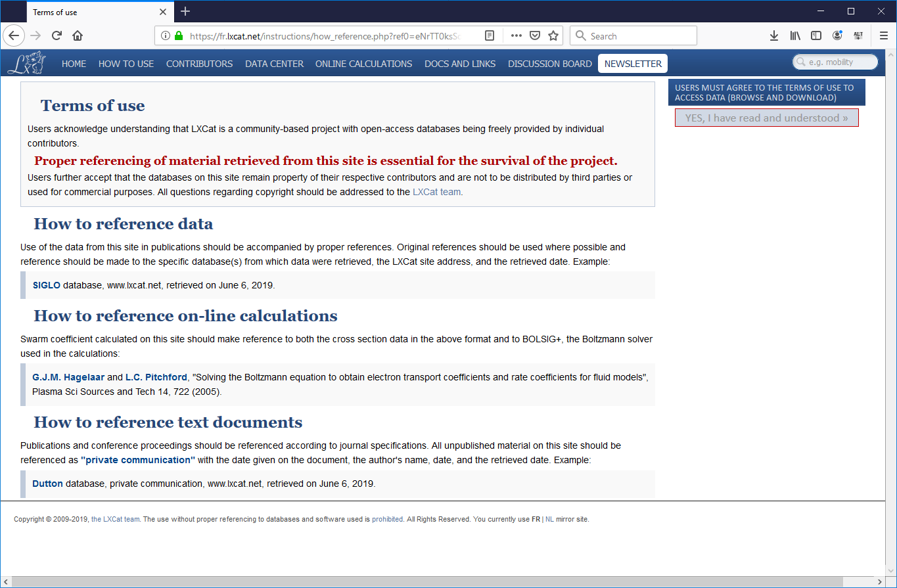The image size is (897, 588).
Task: Save page to Pocket icon
Action: click(x=535, y=35)
